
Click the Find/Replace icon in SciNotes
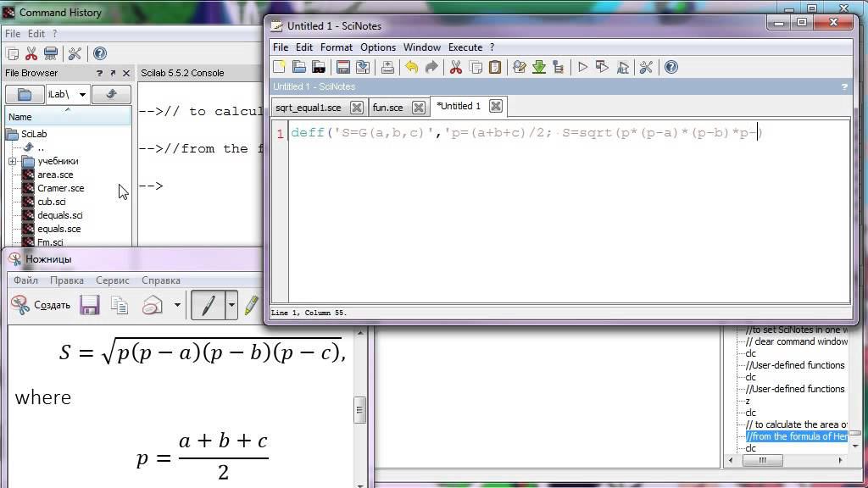click(x=520, y=67)
